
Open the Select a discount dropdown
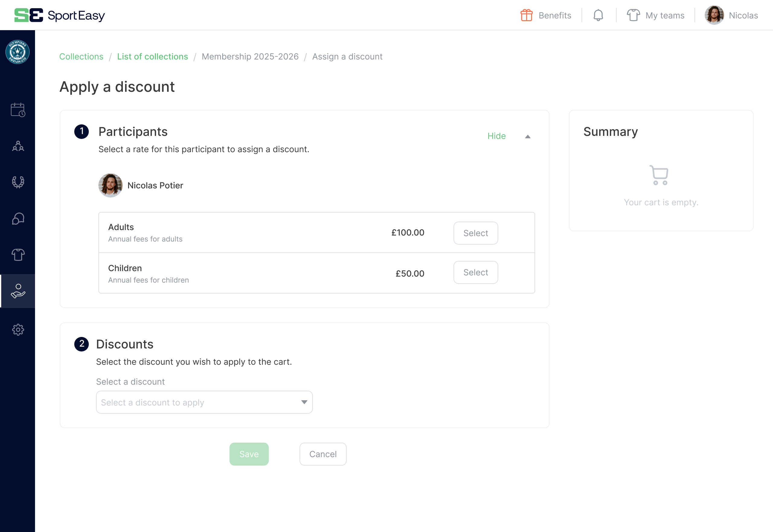pyautogui.click(x=204, y=402)
